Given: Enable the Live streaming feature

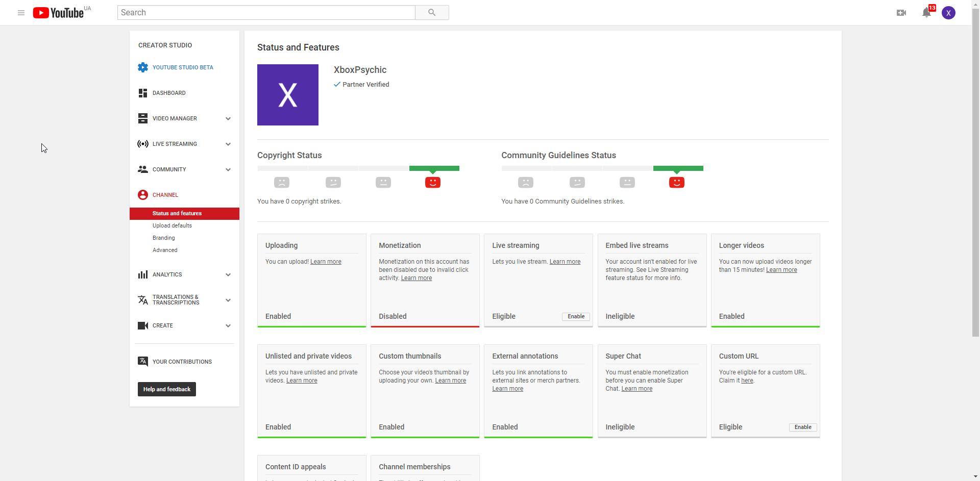Looking at the screenshot, I should pyautogui.click(x=576, y=317).
